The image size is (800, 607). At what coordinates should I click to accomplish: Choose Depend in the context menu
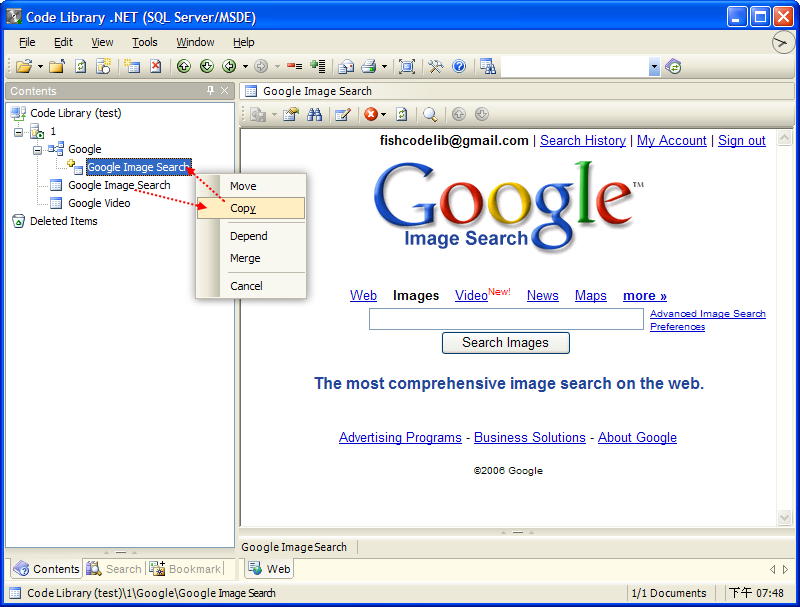[x=251, y=236]
